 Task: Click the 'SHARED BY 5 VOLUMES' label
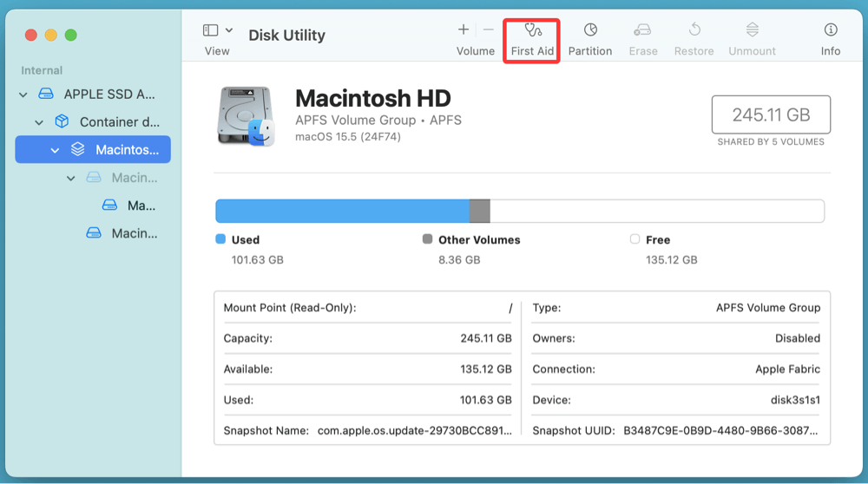(x=771, y=142)
